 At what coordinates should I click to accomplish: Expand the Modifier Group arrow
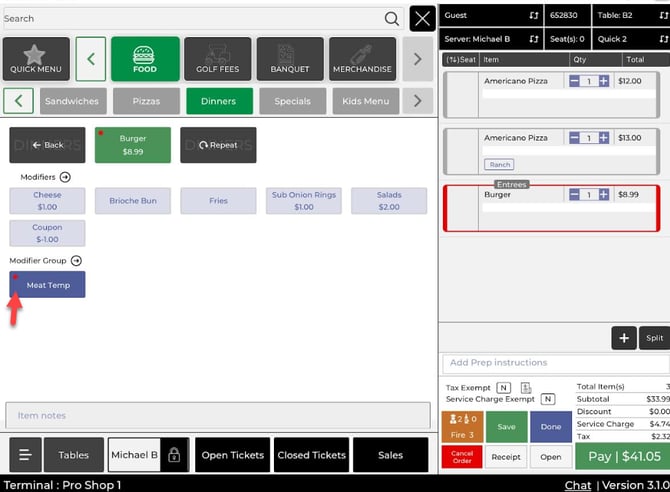[x=76, y=261]
